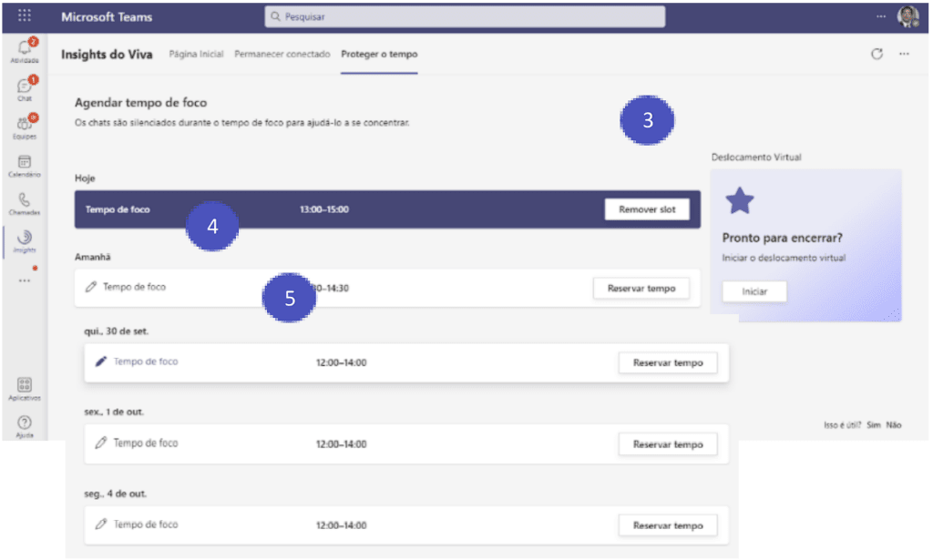Screen dimensions: 933x560
Task: Click the Insights do Viva title
Action: click(x=107, y=54)
